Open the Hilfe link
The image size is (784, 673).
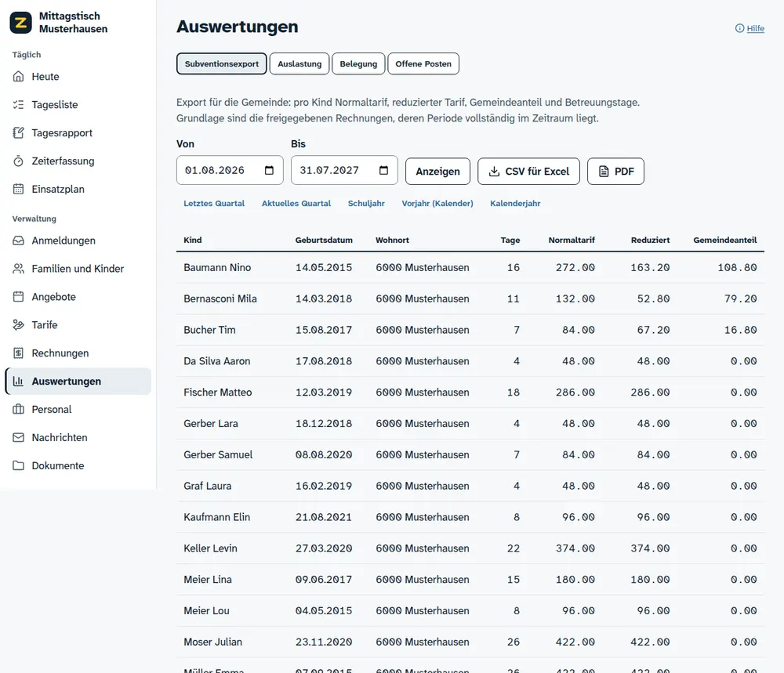[755, 28]
